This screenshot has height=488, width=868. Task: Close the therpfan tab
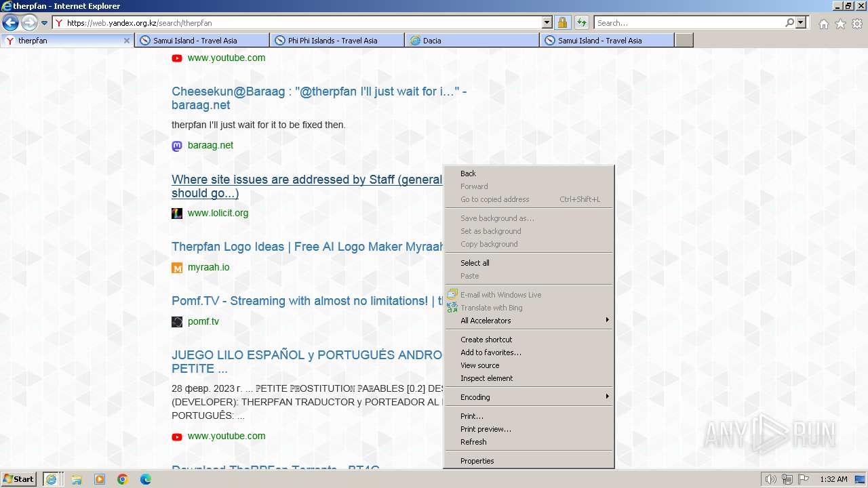126,41
